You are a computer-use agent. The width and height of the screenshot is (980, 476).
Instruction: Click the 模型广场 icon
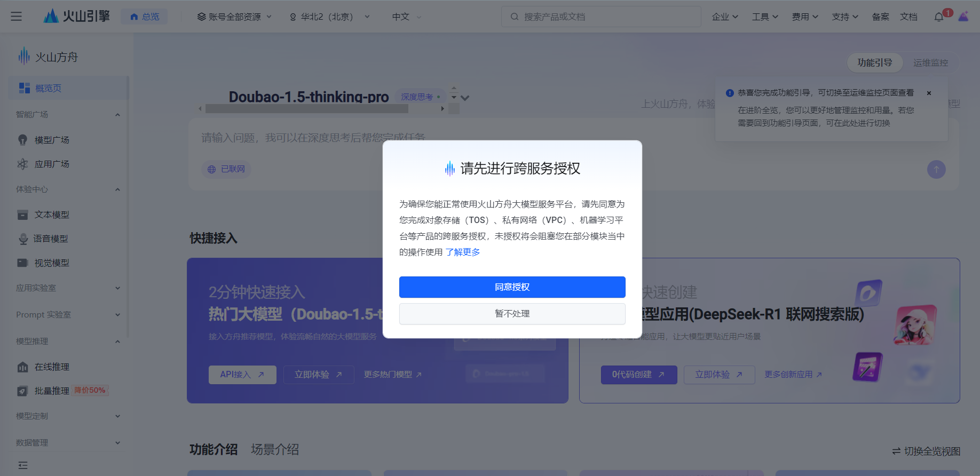(x=22, y=140)
